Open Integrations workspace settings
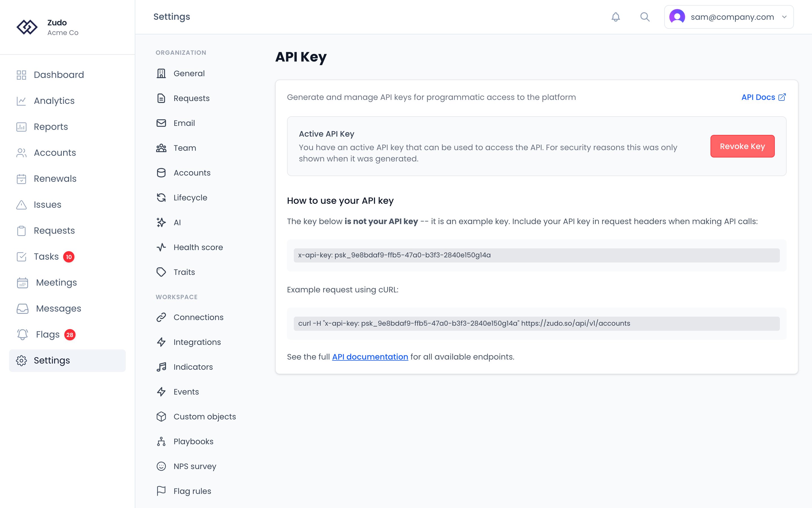Viewport: 812px width, 508px height. pyautogui.click(x=189, y=342)
